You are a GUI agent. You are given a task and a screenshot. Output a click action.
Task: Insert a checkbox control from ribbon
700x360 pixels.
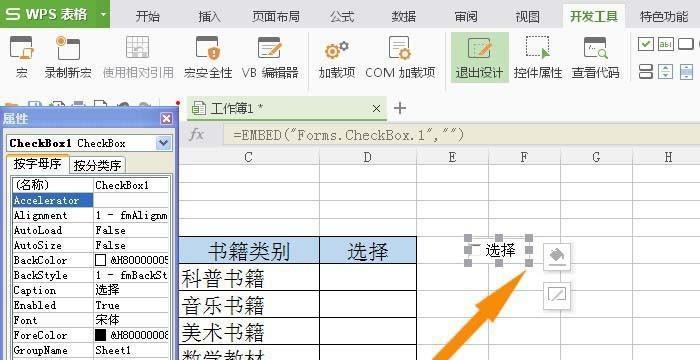click(x=646, y=44)
